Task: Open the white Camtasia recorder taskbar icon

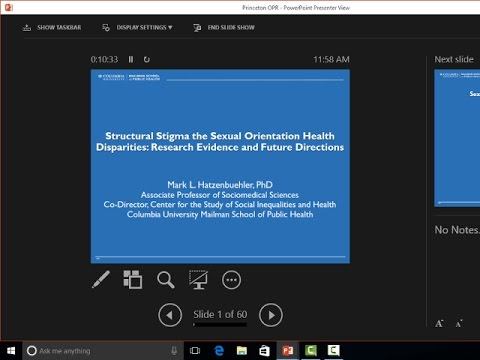Action: [334, 351]
